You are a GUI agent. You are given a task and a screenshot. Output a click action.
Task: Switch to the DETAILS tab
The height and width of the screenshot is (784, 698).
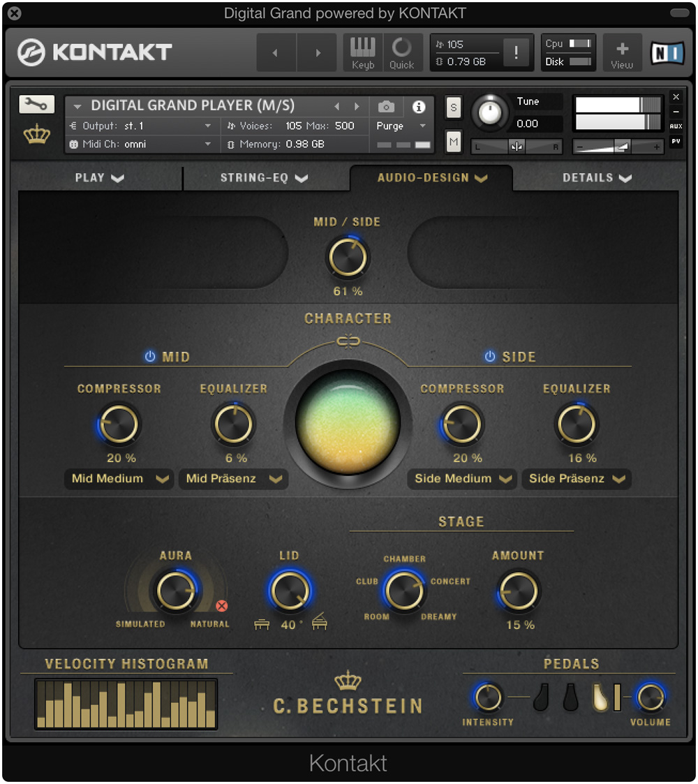tap(597, 178)
